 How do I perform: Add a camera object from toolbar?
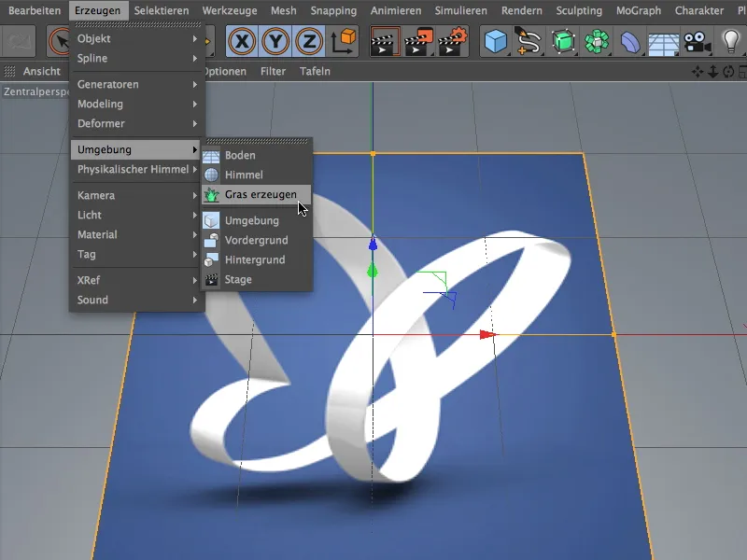point(697,41)
